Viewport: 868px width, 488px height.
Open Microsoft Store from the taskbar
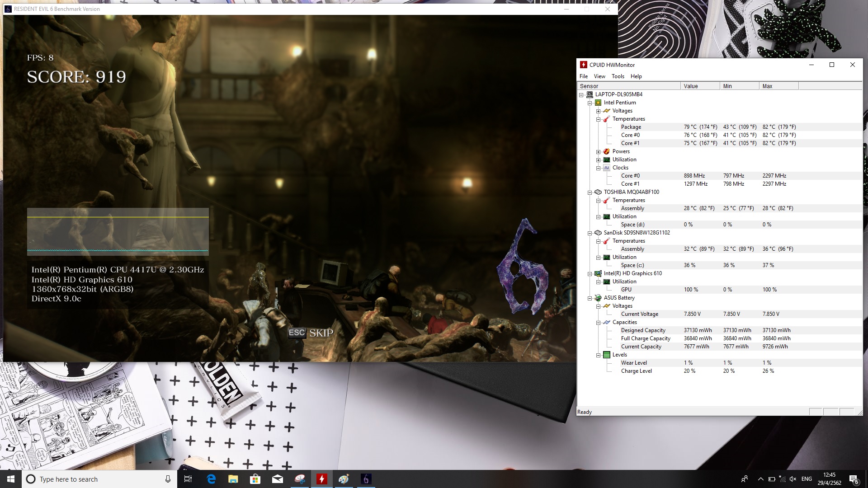click(x=255, y=479)
